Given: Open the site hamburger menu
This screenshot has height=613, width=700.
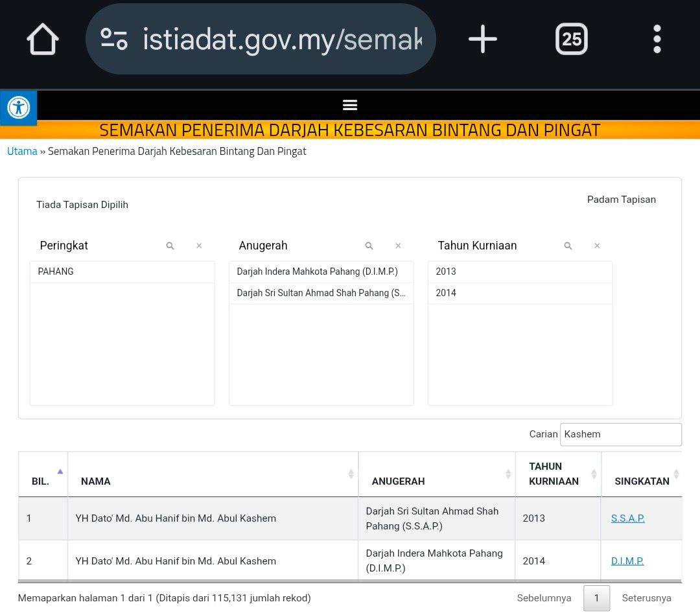Looking at the screenshot, I should click(x=349, y=105).
